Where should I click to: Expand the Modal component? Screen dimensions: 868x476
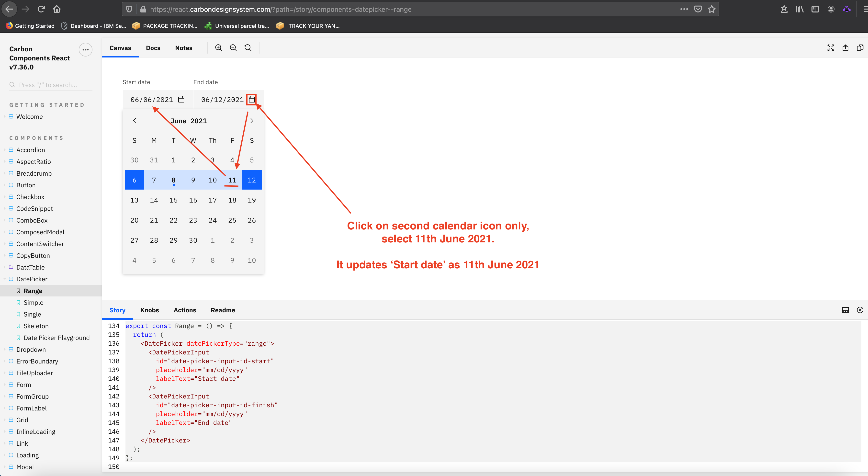pyautogui.click(x=25, y=467)
